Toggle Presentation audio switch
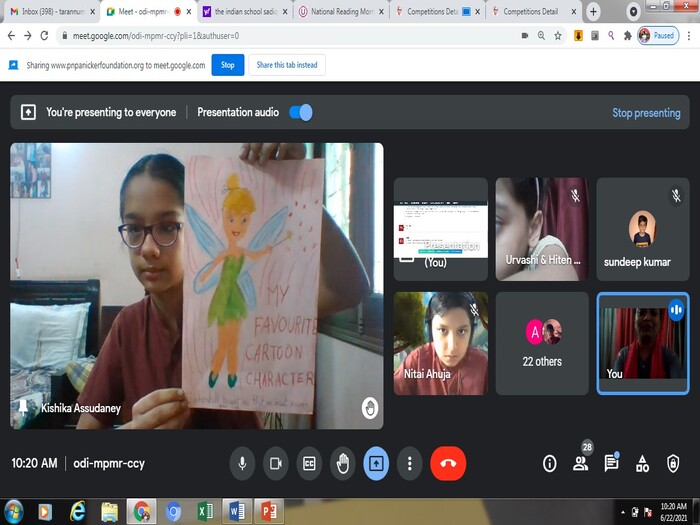Screen dimensions: 700x525 tap(301, 112)
